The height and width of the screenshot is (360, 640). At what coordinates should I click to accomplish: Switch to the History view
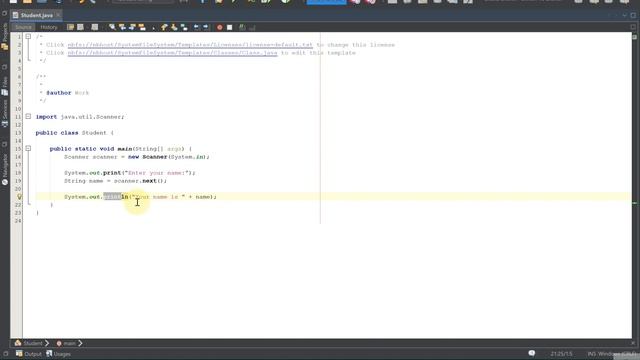coord(49,27)
